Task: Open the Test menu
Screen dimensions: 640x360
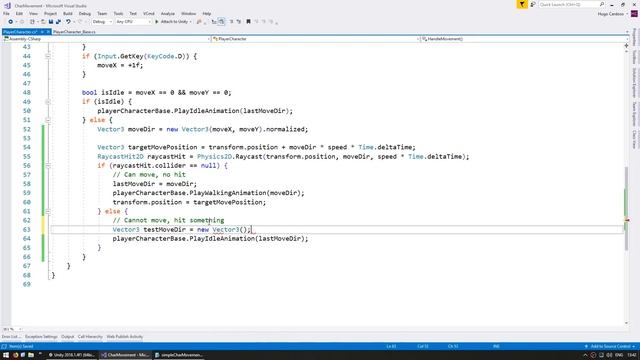Action: click(x=133, y=14)
